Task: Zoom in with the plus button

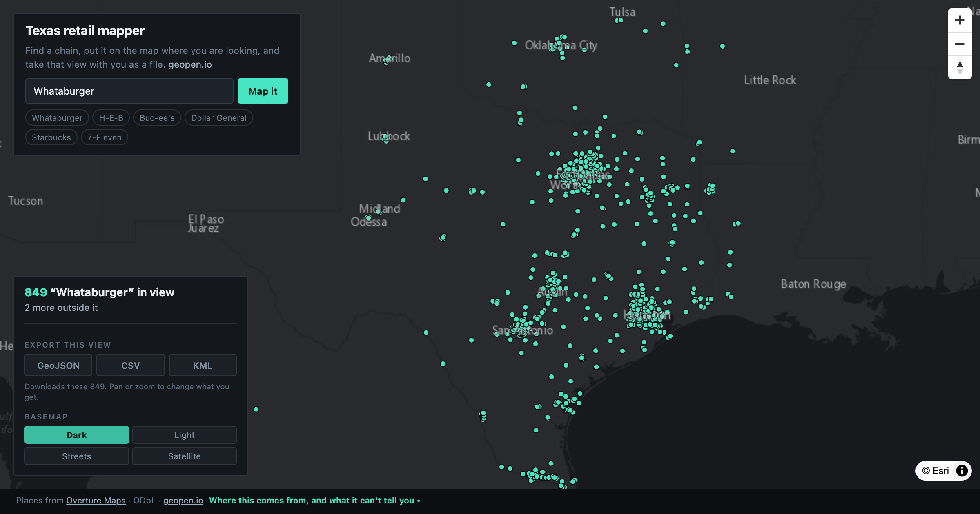Action: pos(960,20)
